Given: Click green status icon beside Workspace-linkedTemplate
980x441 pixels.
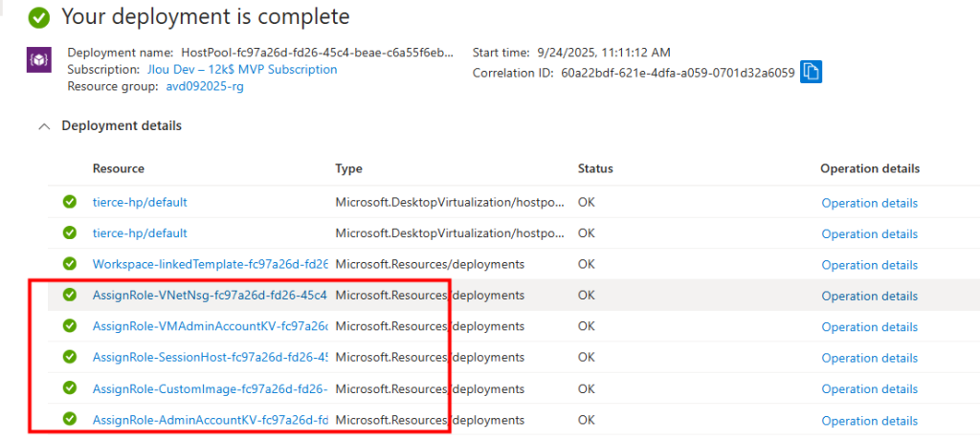Looking at the screenshot, I should pos(69,264).
